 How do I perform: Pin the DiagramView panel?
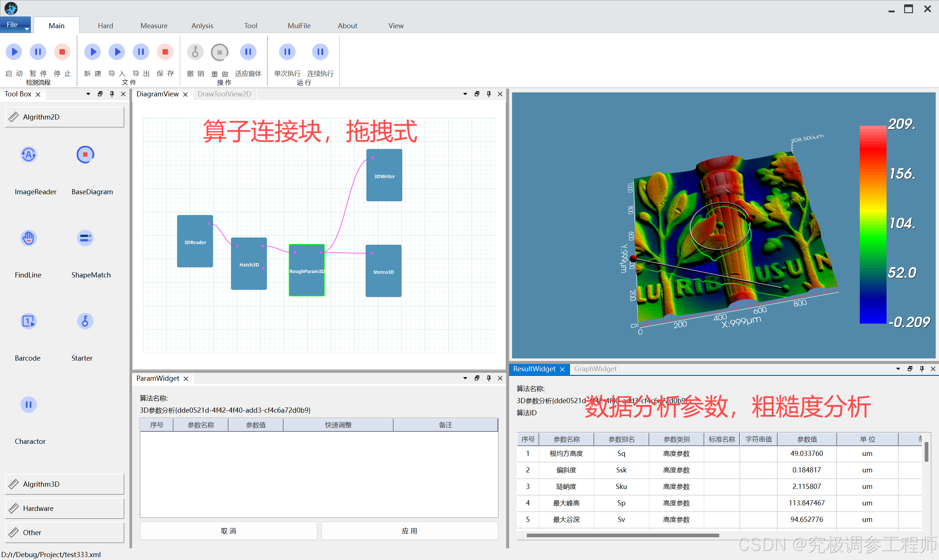pos(489,94)
